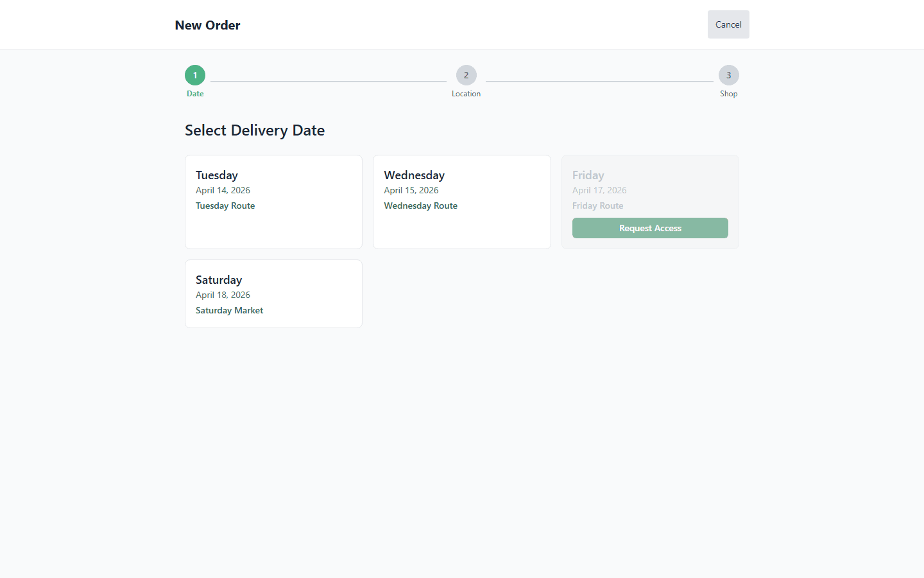The height and width of the screenshot is (578, 924).
Task: Click the step 2 Location circle
Action: click(466, 74)
